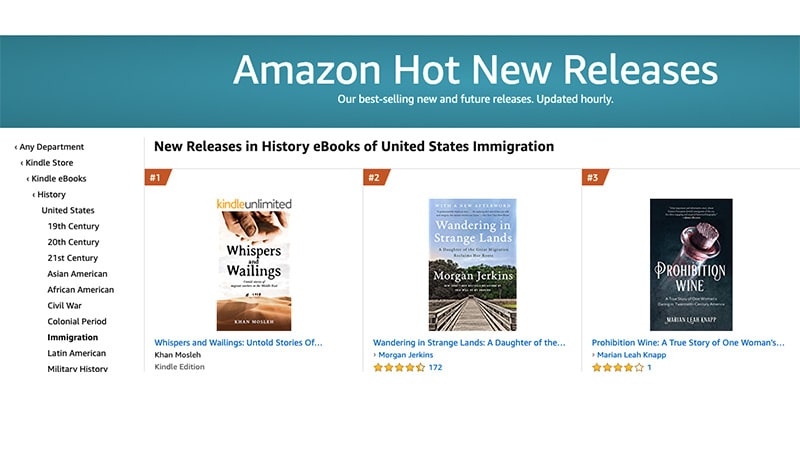Open Wandering in Strange Lands cover image
The height and width of the screenshot is (450, 800).
tap(472, 265)
